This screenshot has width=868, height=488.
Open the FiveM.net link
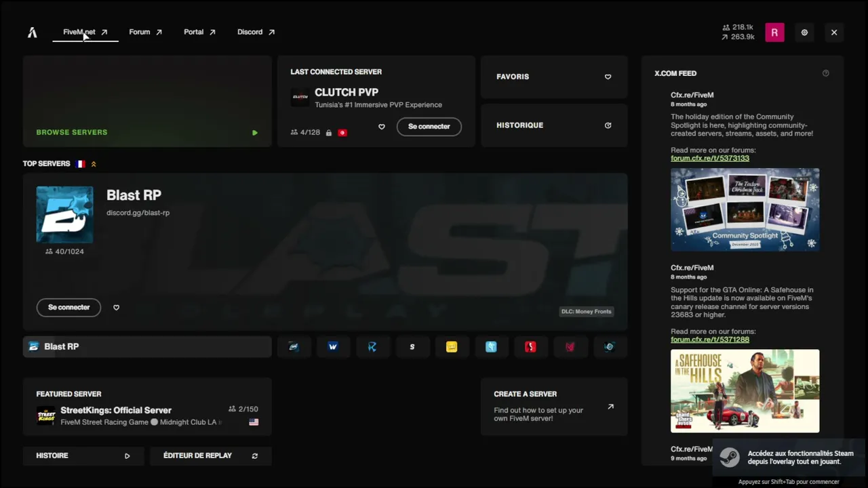[85, 32]
